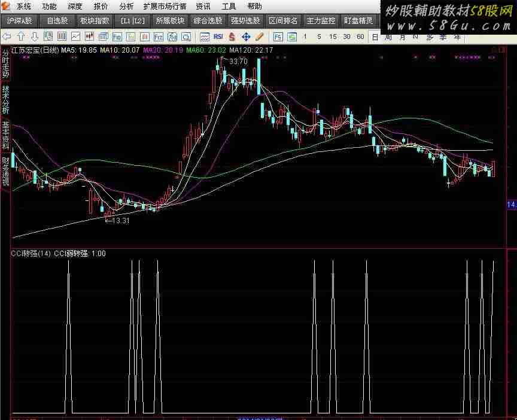Switch to 60-minute period
Viewport: 517px width, 420px height.
[x=360, y=37]
